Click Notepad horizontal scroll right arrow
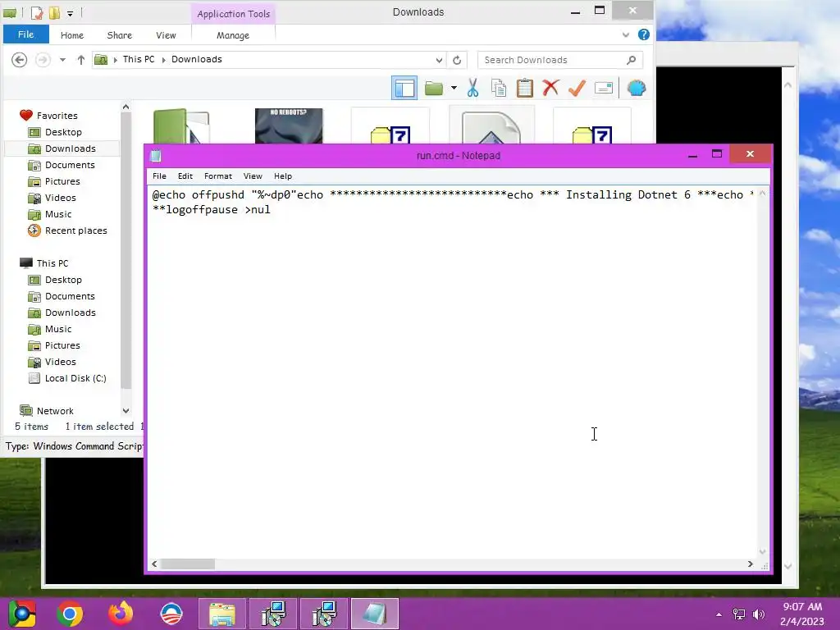The height and width of the screenshot is (630, 840). click(x=750, y=564)
